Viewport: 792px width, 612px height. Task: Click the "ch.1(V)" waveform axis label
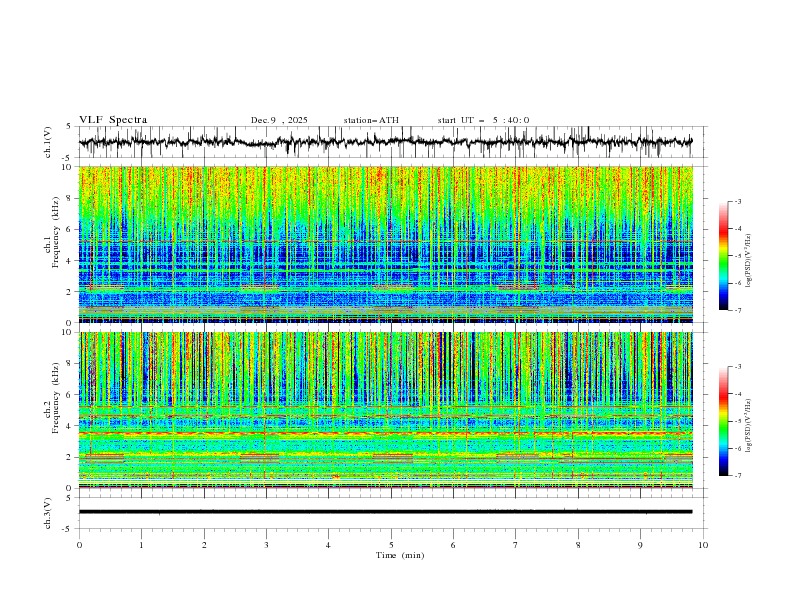(x=48, y=142)
